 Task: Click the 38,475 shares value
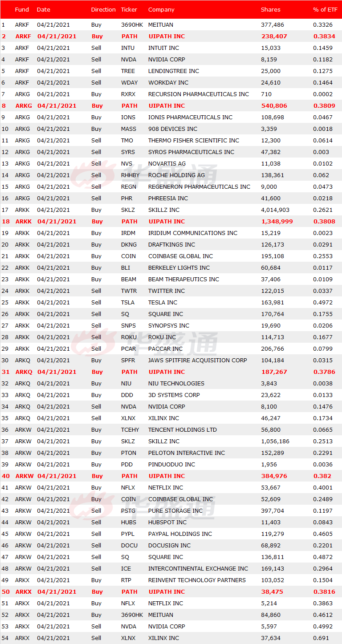(272, 591)
